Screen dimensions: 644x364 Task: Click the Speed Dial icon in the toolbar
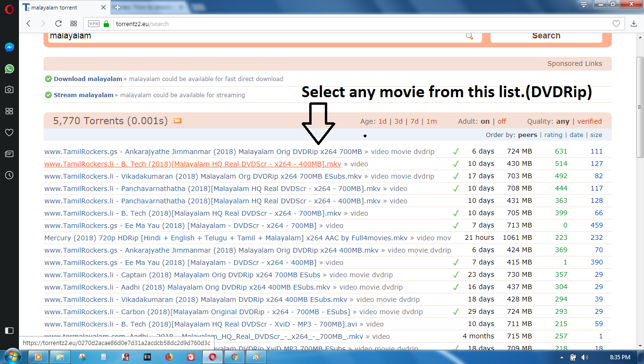coord(73,24)
